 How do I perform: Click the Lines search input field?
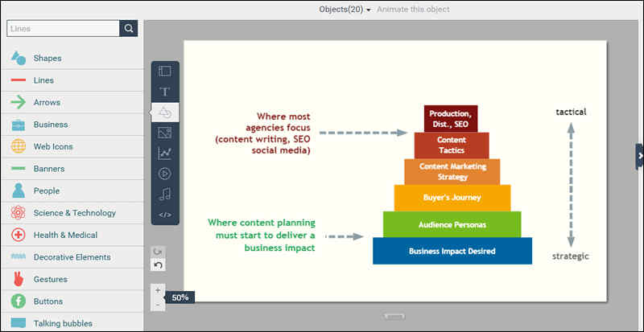(x=63, y=29)
